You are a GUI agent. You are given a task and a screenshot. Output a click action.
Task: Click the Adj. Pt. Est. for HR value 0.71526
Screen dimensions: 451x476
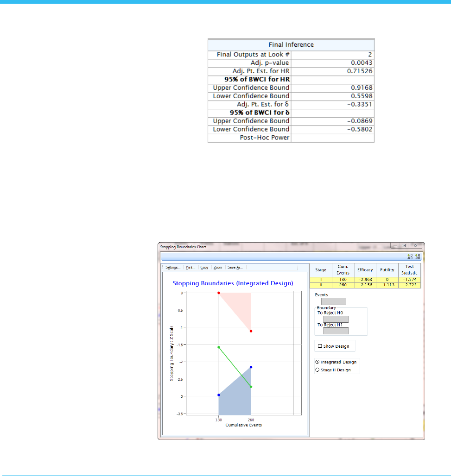332,71
